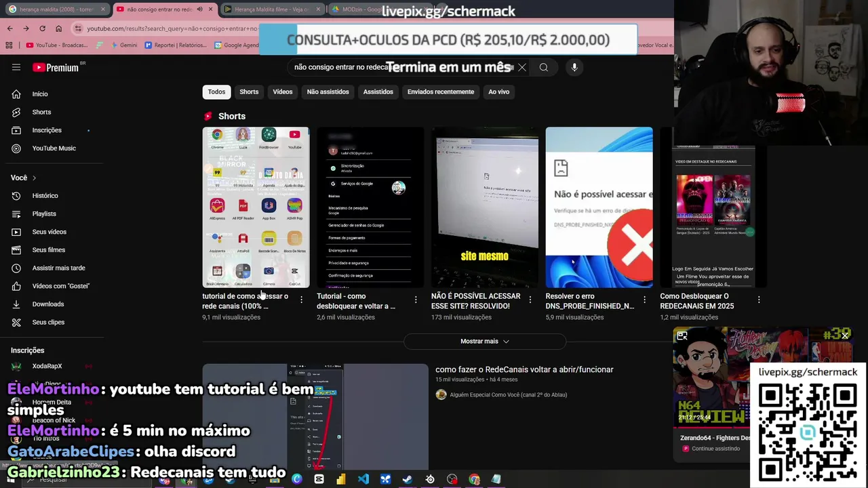This screenshot has height=488, width=868.
Task: Go to the YouTube Premium logo home
Action: [x=56, y=67]
